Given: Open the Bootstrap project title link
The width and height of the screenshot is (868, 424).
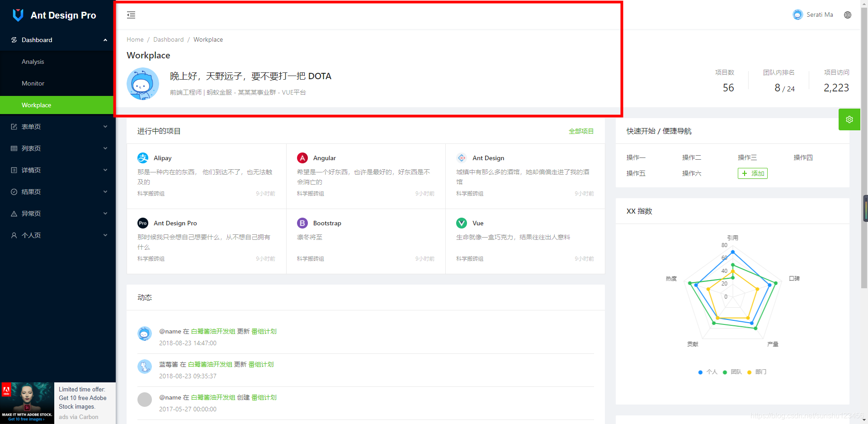Looking at the screenshot, I should click(327, 223).
